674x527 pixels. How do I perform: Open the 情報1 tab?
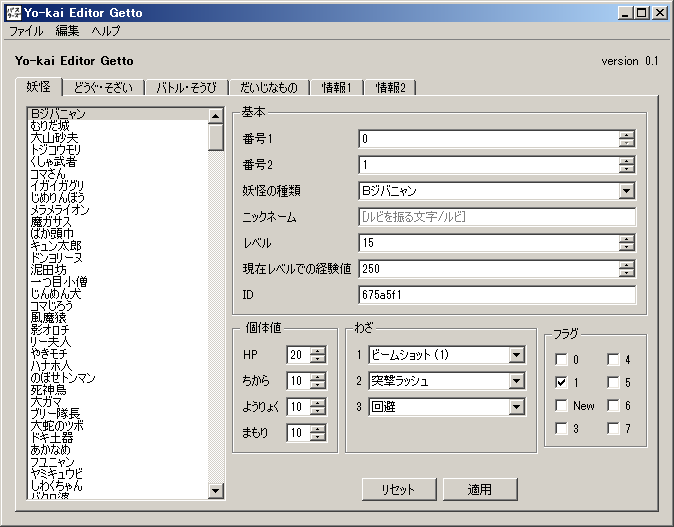337,88
